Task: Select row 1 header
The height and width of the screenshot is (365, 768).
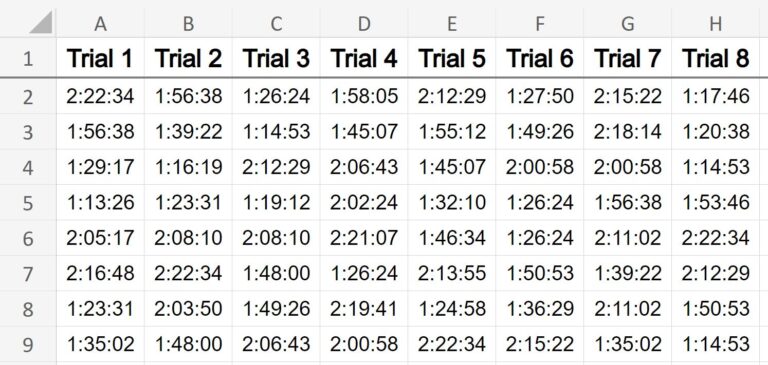Action: (28, 58)
